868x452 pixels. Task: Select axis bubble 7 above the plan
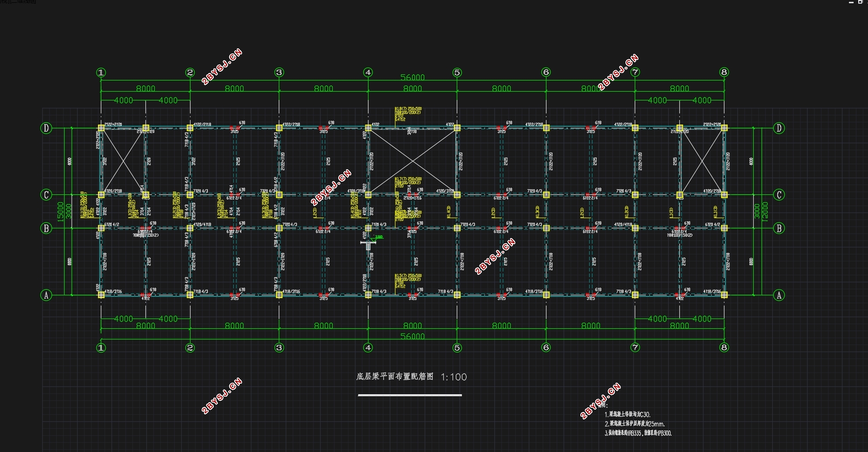point(635,72)
